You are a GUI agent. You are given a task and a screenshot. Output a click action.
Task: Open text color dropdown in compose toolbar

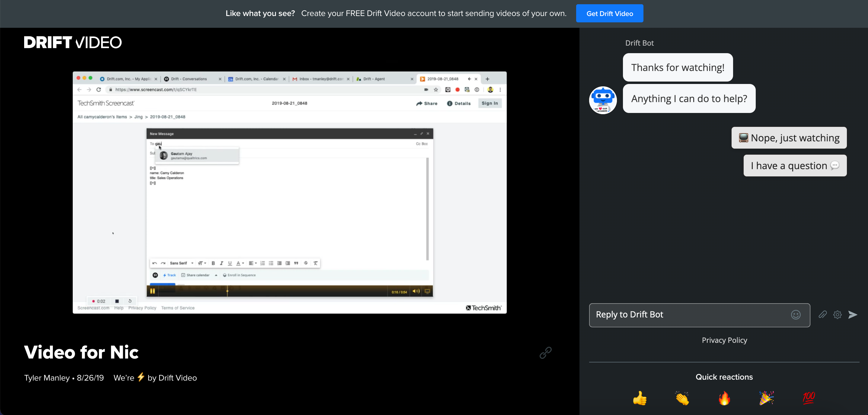point(240,263)
